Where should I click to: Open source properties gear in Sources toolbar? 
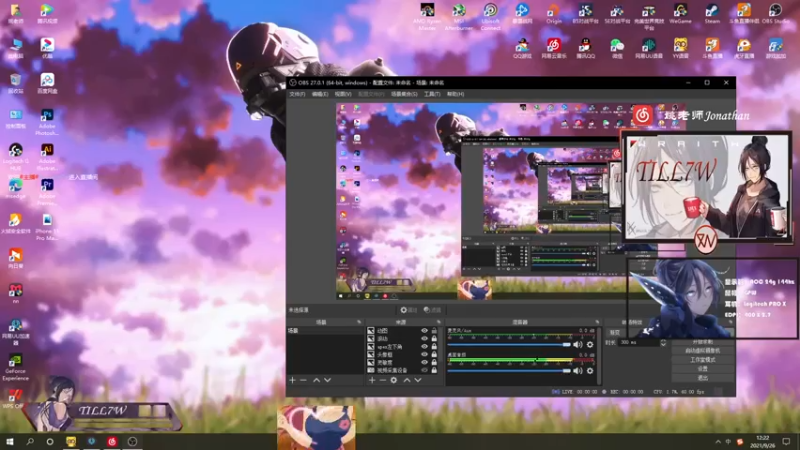coord(394,380)
